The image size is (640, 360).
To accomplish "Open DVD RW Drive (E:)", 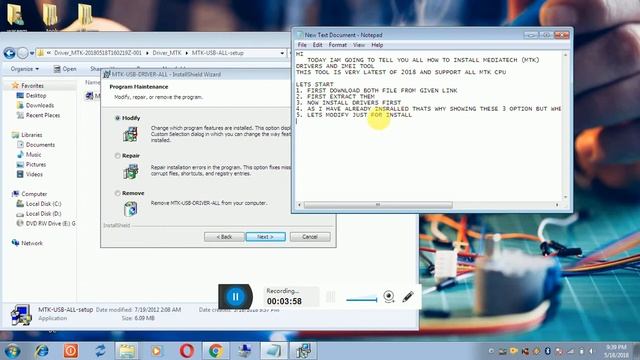I will 50,223.
